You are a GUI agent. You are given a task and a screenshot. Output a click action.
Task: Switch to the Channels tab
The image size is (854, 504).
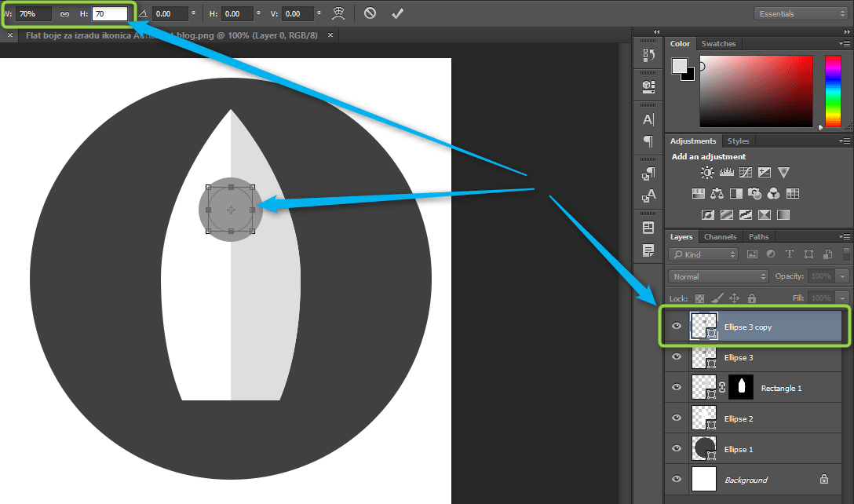(x=720, y=236)
